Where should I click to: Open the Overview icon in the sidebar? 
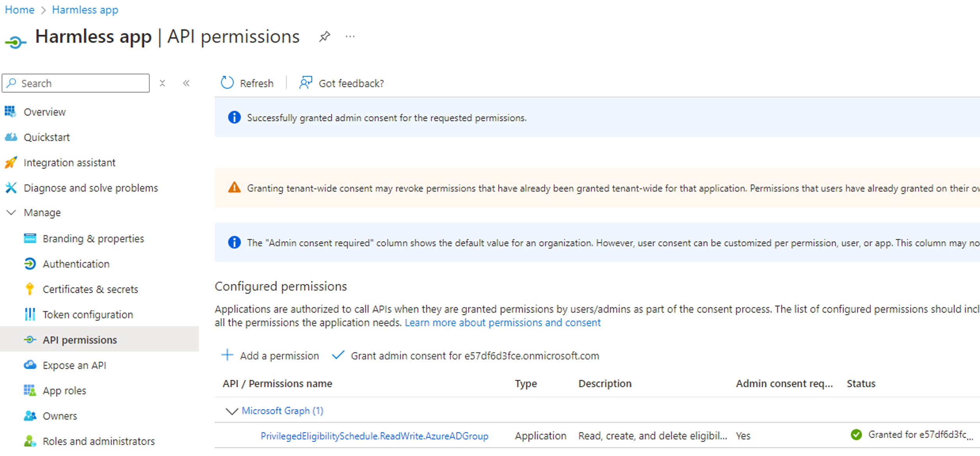point(11,112)
